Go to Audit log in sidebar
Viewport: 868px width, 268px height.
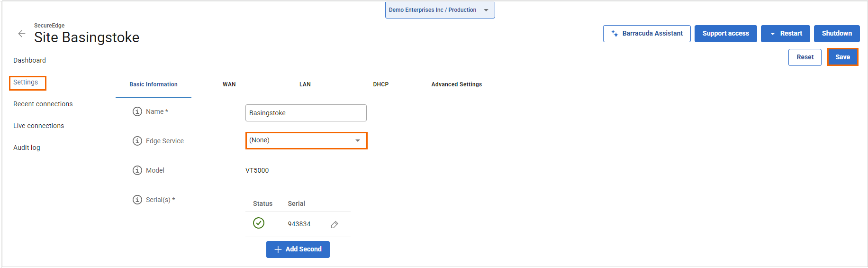pyautogui.click(x=27, y=148)
